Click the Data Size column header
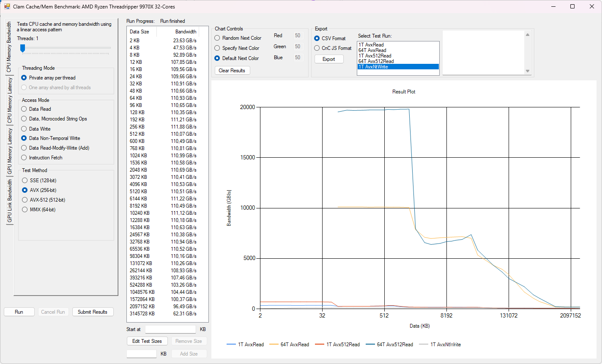 (142, 32)
